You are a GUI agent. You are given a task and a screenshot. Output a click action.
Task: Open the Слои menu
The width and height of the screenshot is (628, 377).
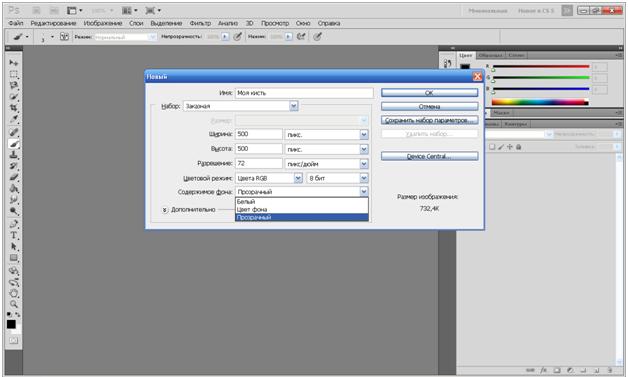click(136, 23)
